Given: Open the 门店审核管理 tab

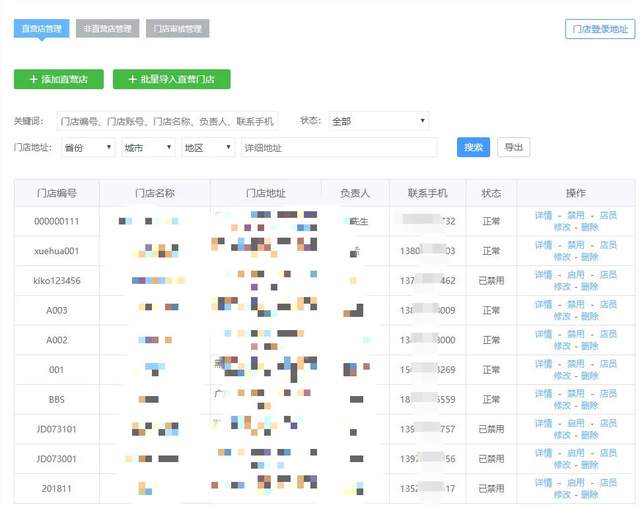Looking at the screenshot, I should pos(178,29).
